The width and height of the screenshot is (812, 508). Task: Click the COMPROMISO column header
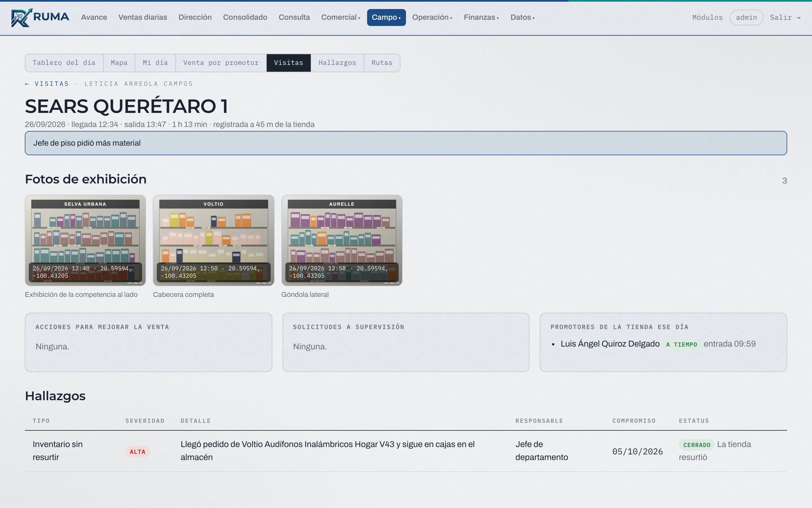[x=634, y=421]
